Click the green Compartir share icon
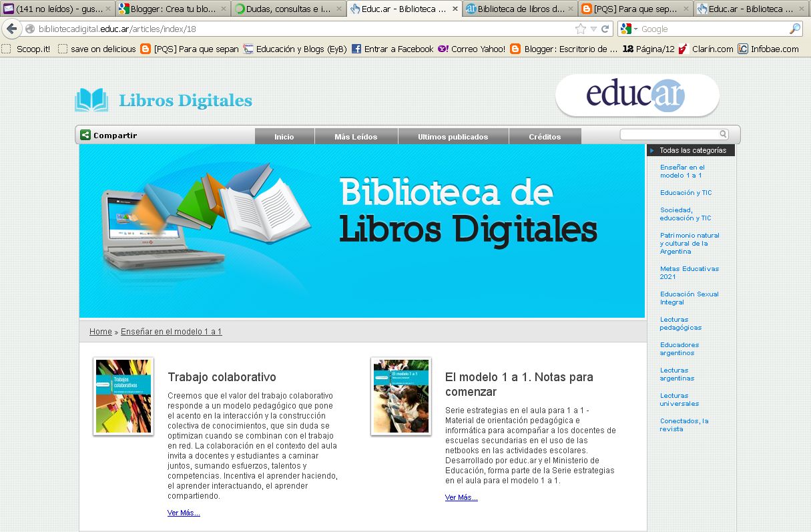 (85, 134)
